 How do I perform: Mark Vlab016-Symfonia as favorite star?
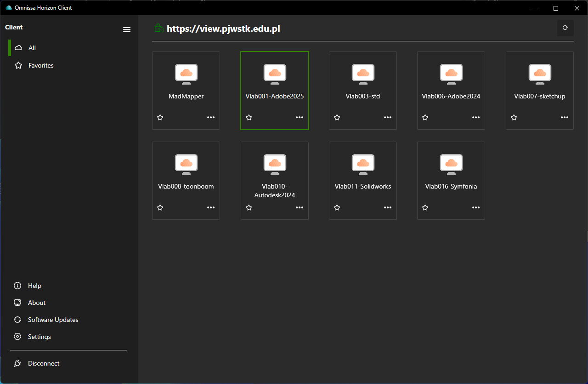[x=425, y=207]
